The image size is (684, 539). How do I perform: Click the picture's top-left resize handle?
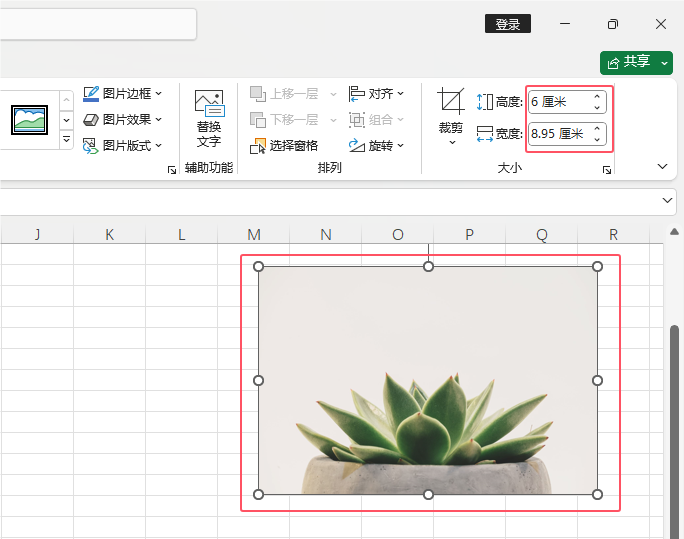click(x=258, y=266)
